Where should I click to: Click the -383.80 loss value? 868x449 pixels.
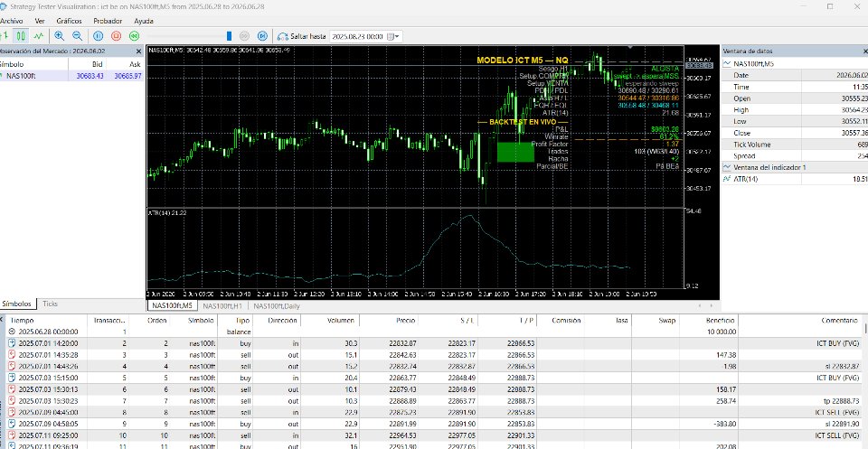[x=725, y=424]
